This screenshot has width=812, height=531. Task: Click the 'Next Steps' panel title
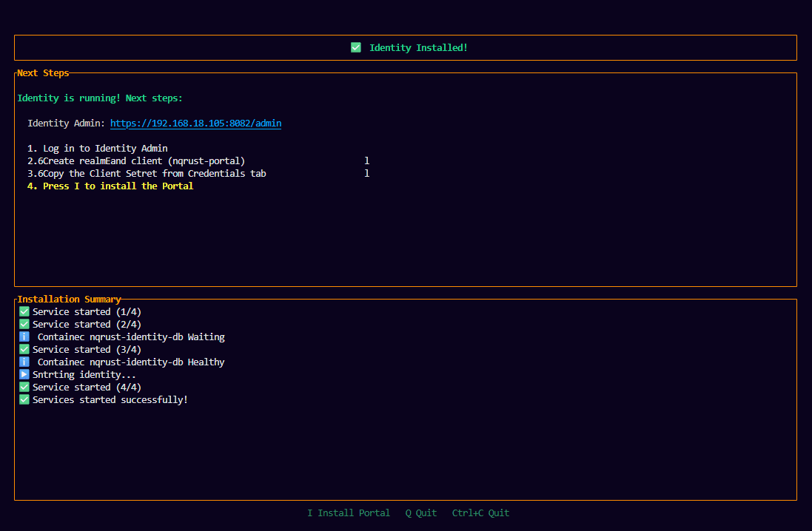click(43, 73)
